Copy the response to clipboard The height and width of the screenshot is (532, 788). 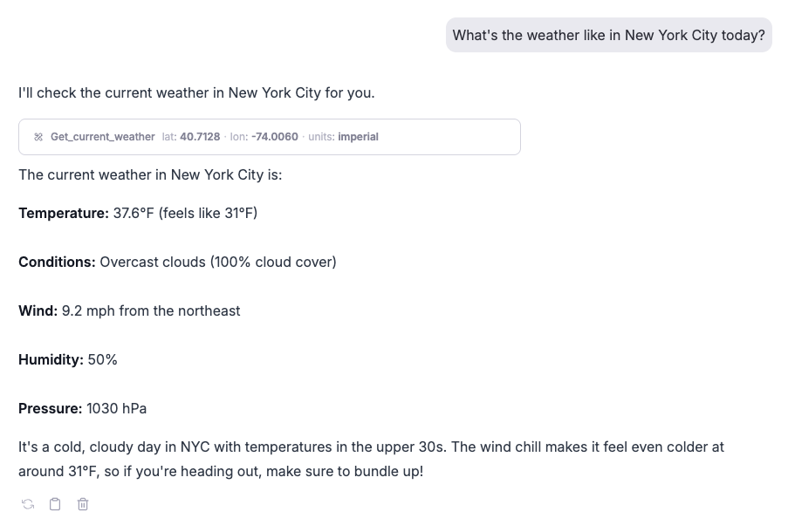pos(55,504)
